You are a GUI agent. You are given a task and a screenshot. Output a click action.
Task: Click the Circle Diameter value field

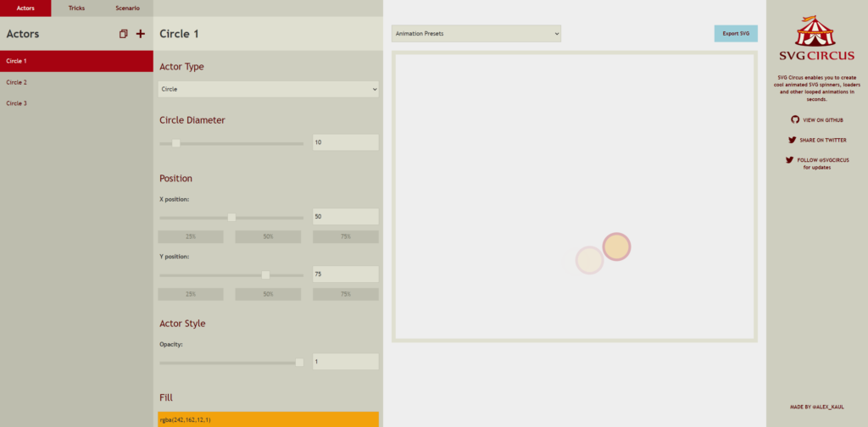[346, 142]
